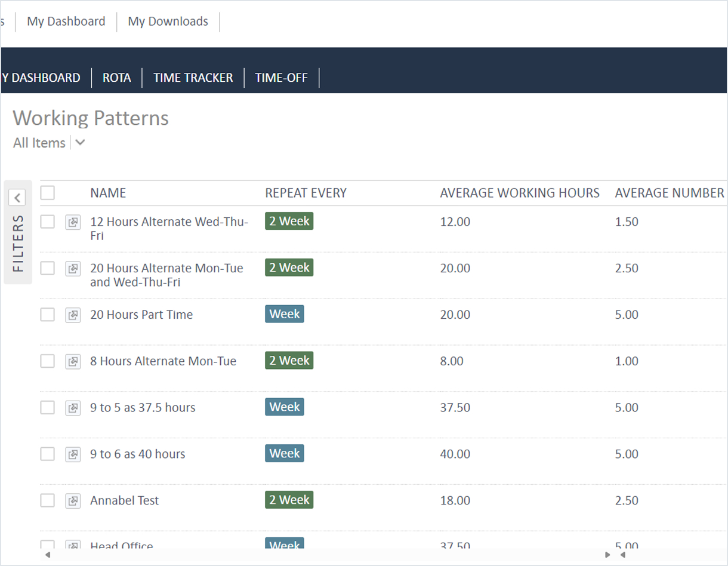Open record icon for 8 Hours Alternate Mon-Tue

tap(73, 362)
